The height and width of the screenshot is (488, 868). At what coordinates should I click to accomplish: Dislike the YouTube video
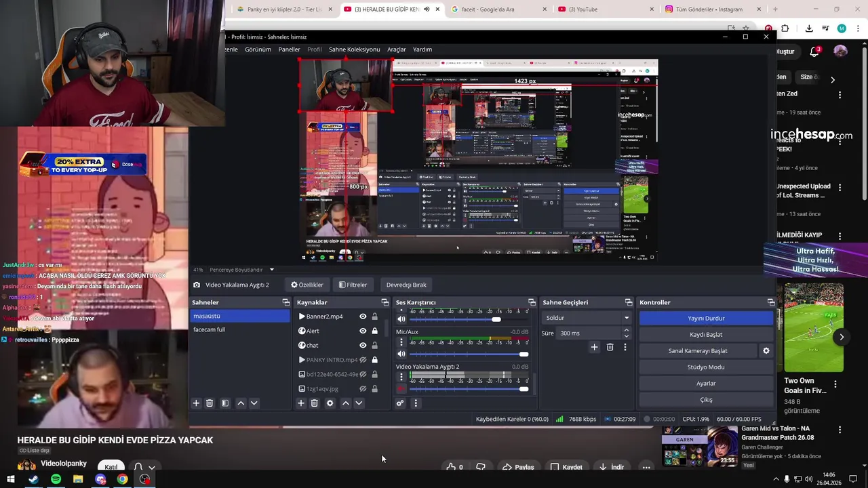(x=481, y=467)
